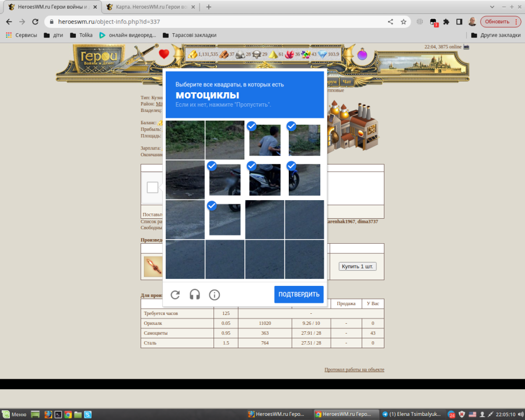Click the Самоцветы row label
This screenshot has width=525, height=420.
[x=156, y=333]
